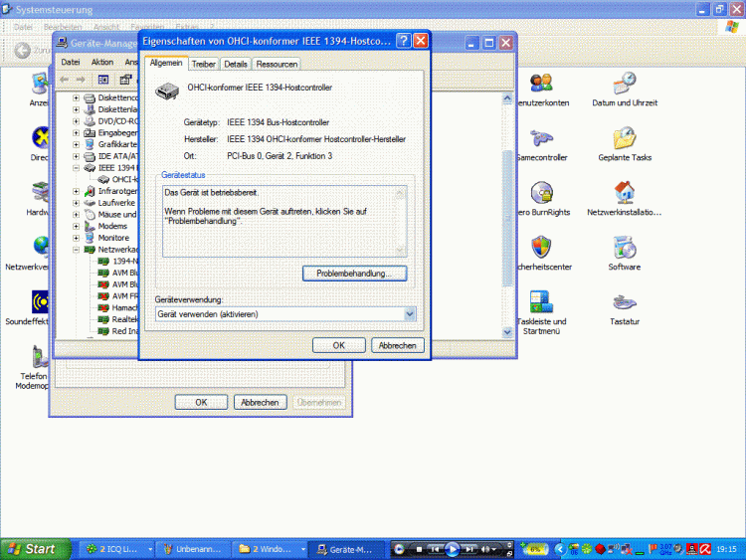
Task: Switch to the Details tab
Action: pyautogui.click(x=236, y=65)
